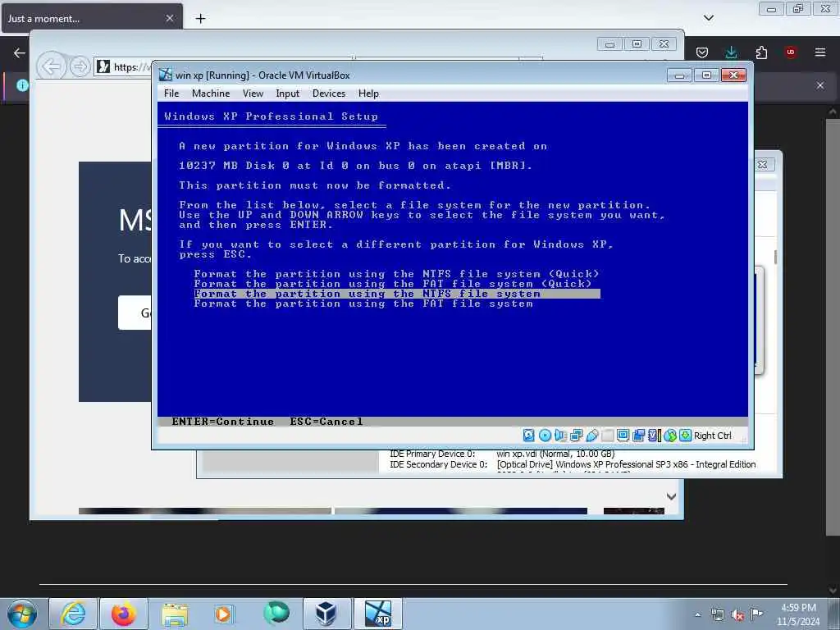Close the win xp VirtualBox window
The width and height of the screenshot is (840, 630).
coord(734,75)
